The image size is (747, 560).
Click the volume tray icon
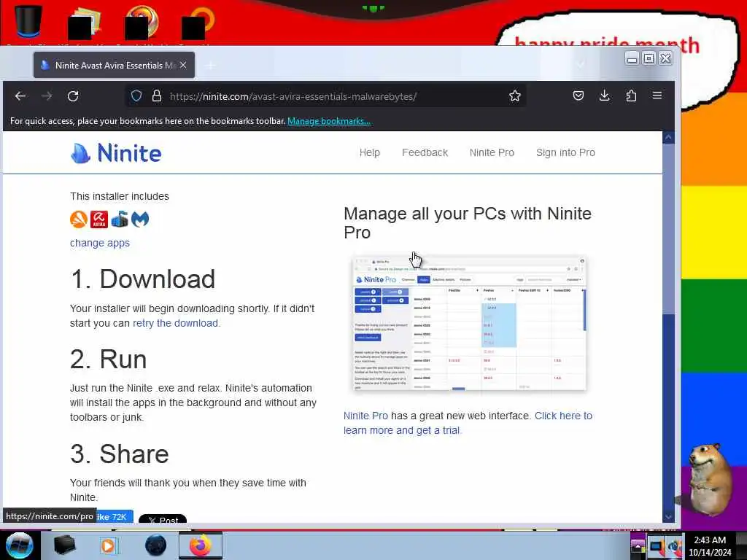[675, 546]
